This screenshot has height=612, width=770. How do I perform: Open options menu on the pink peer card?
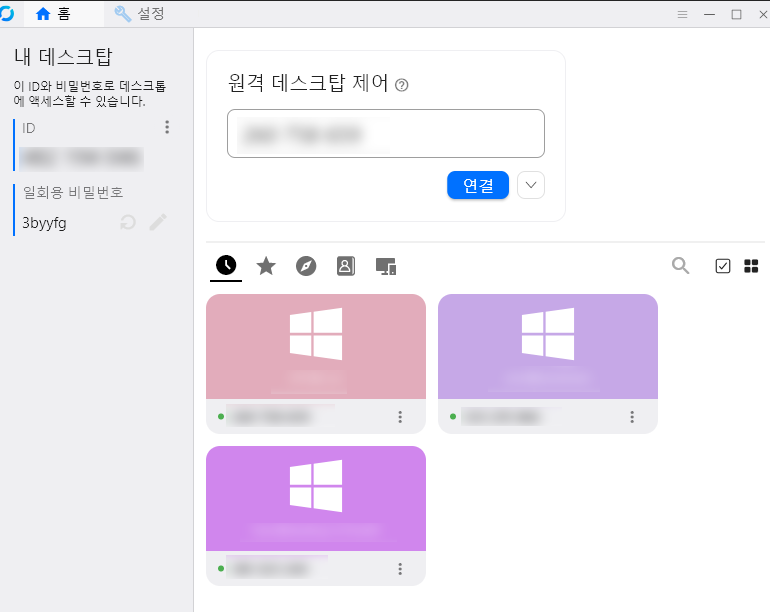point(400,416)
